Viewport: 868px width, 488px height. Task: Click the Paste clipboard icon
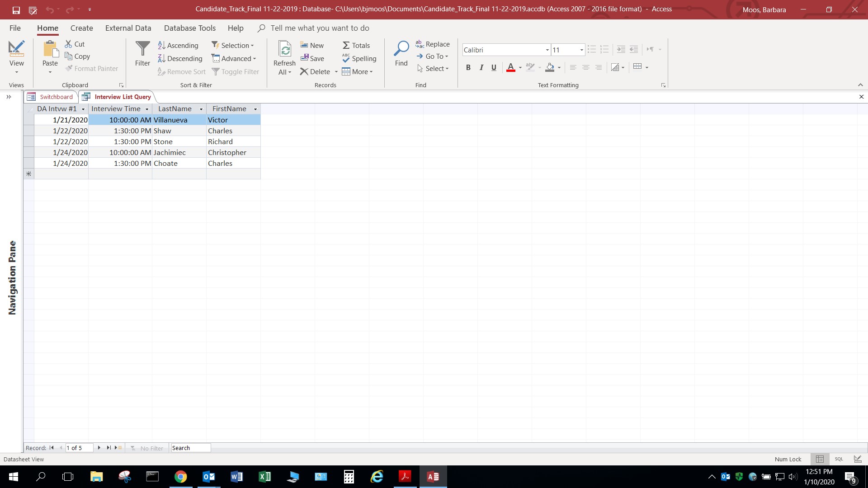[50, 49]
